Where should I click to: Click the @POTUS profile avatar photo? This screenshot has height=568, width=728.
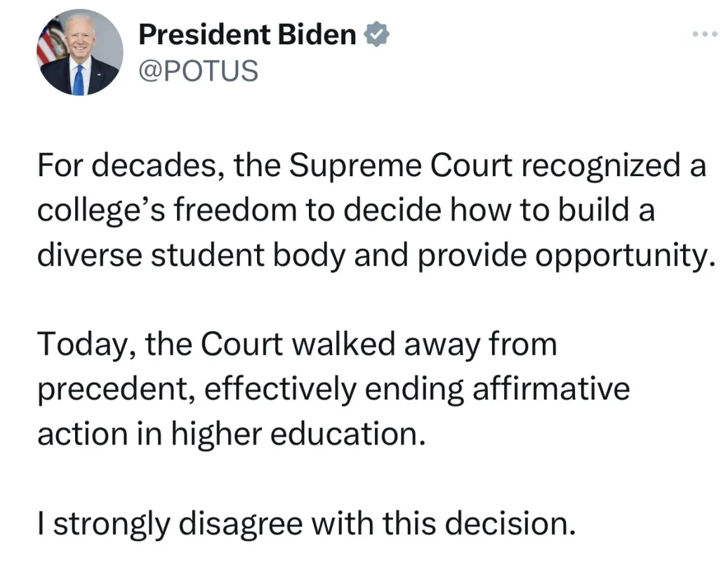click(79, 53)
